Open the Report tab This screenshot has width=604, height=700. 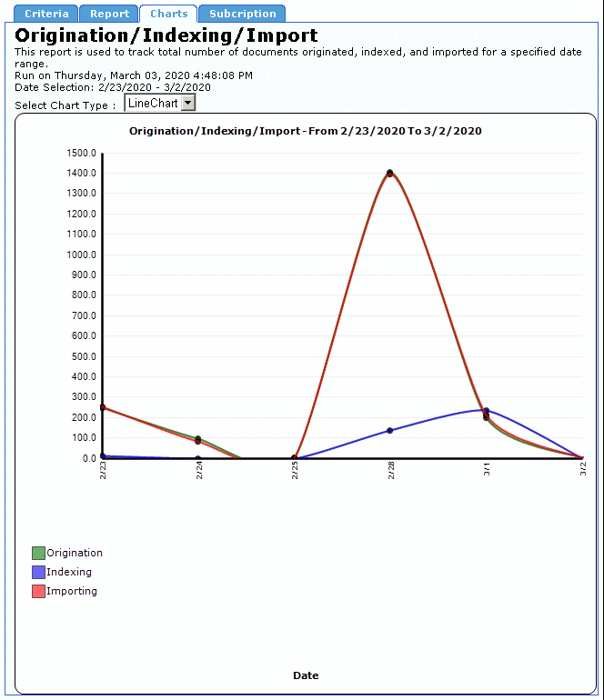(x=109, y=14)
